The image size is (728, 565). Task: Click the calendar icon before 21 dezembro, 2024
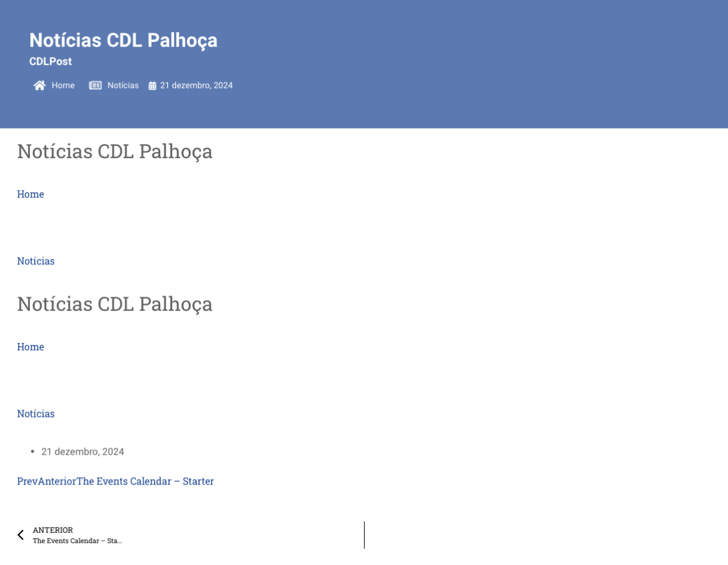tap(152, 85)
